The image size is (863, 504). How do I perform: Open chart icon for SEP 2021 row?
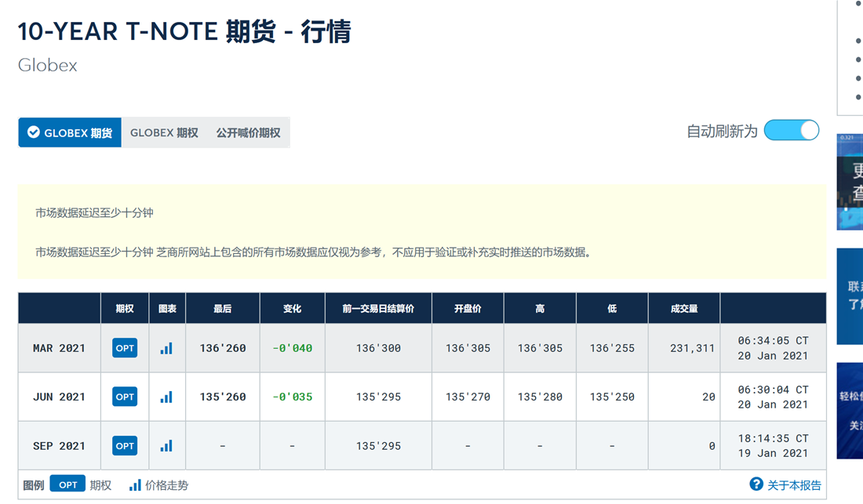(x=166, y=446)
